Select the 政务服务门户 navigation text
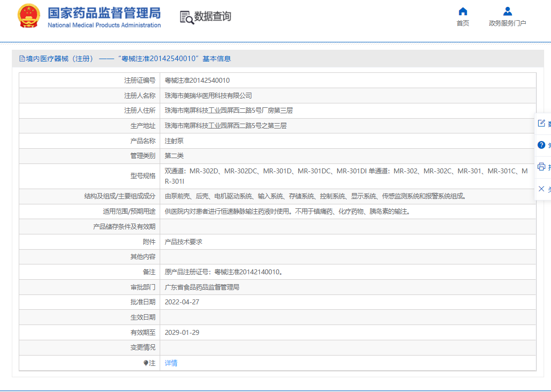This screenshot has height=392, width=551. pos(507,23)
